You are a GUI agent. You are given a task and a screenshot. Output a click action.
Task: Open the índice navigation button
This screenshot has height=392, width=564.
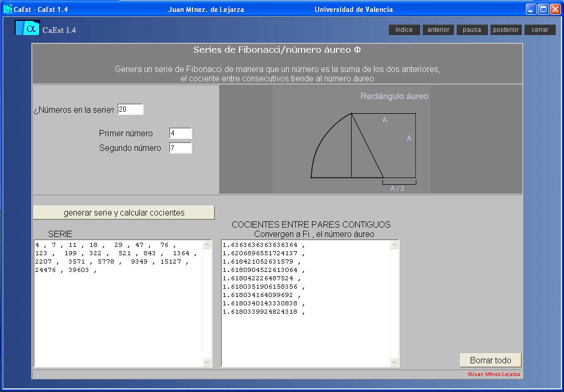[404, 30]
